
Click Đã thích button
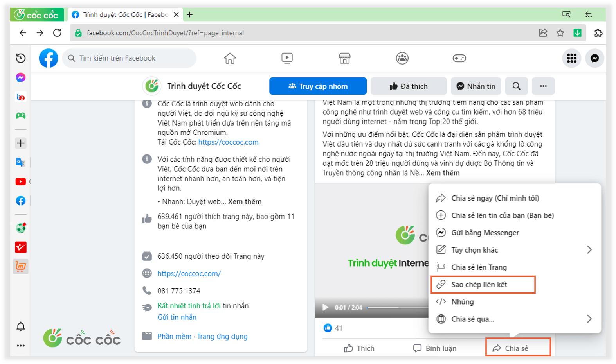[409, 86]
